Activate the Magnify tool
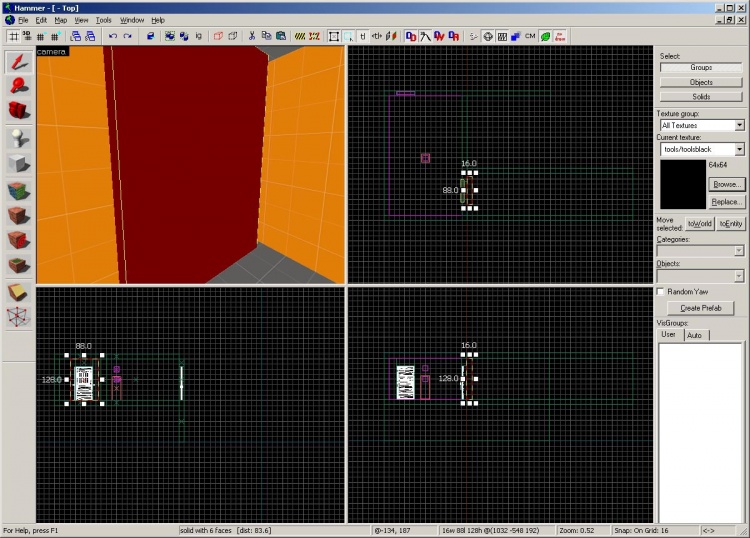Viewport: 750px width, 538px height. click(x=18, y=86)
